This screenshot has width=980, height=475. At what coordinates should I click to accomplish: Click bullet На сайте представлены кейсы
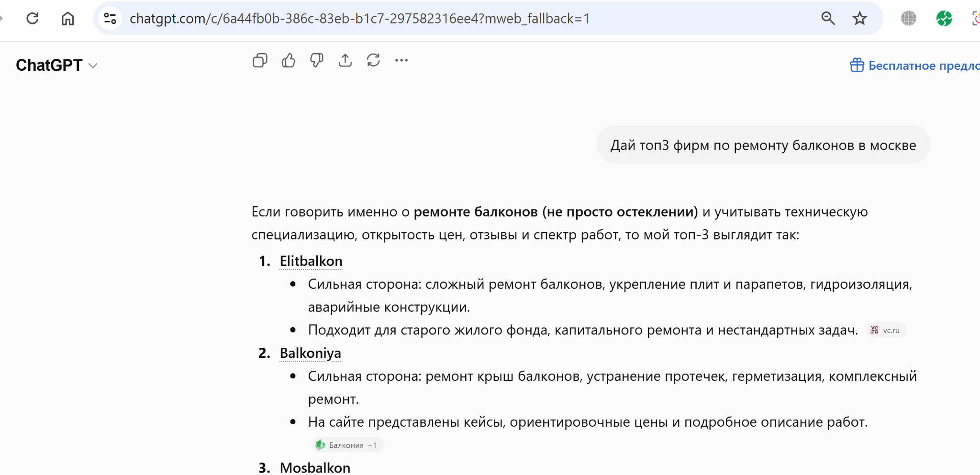(588, 422)
